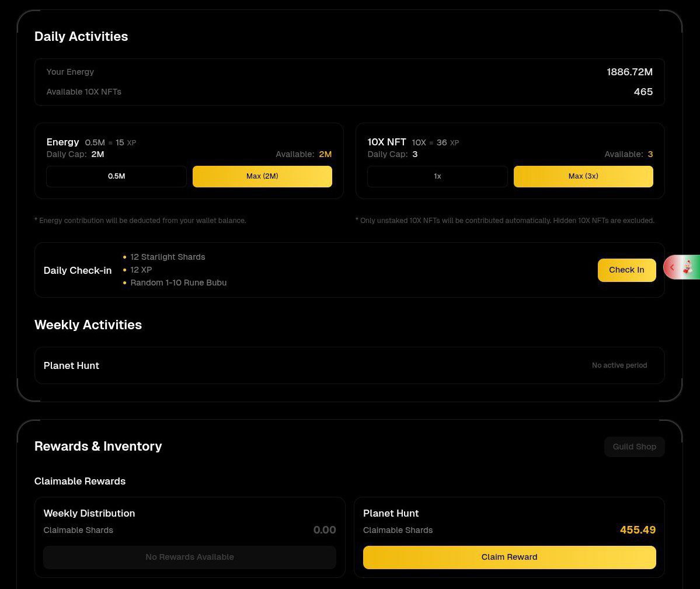The width and height of the screenshot is (700, 589).
Task: Click the "12 XP" check-in reward
Action: [x=141, y=270]
